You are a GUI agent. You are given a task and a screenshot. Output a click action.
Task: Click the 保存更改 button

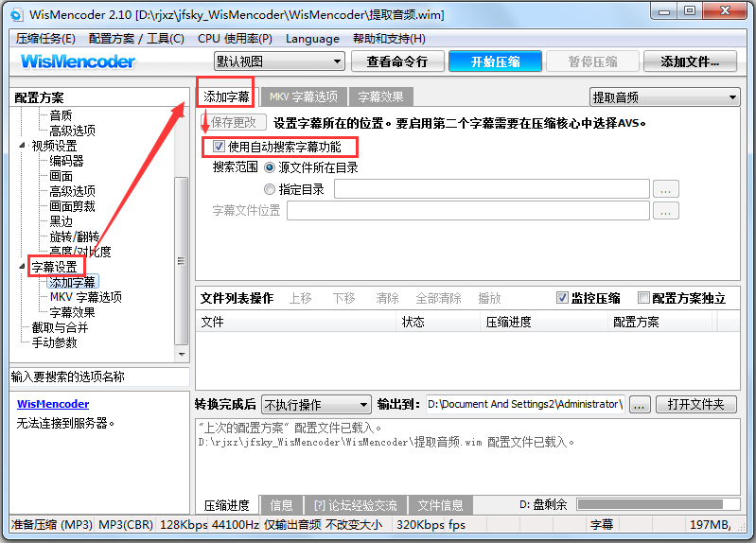pyautogui.click(x=234, y=122)
